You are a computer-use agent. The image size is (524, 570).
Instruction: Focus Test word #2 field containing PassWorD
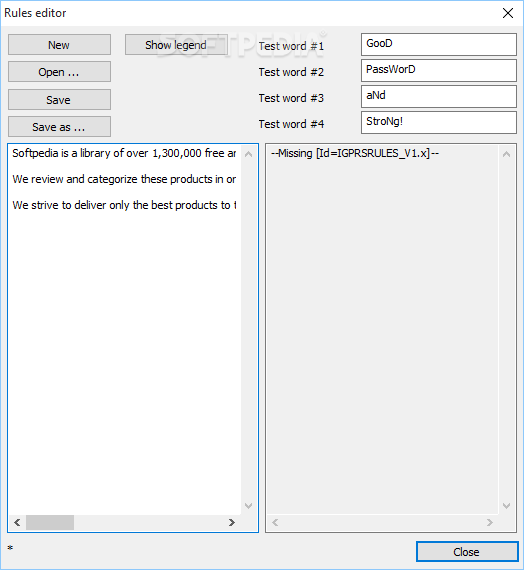pyautogui.click(x=439, y=70)
